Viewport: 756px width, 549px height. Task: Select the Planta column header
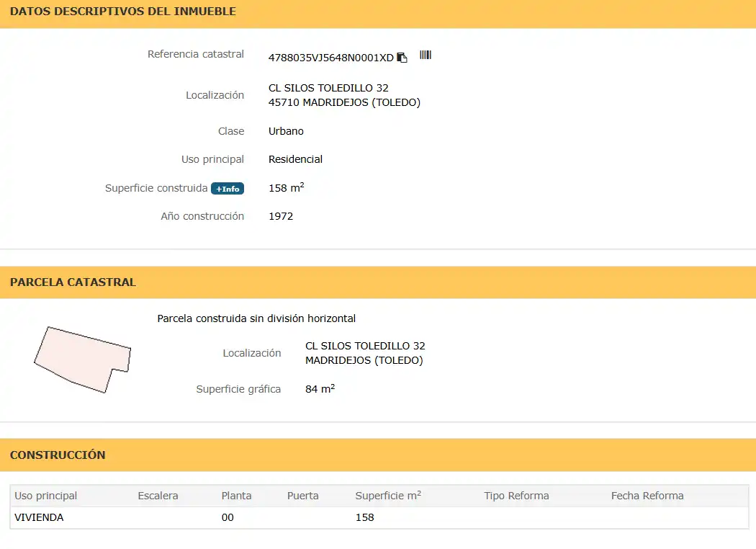(x=236, y=496)
